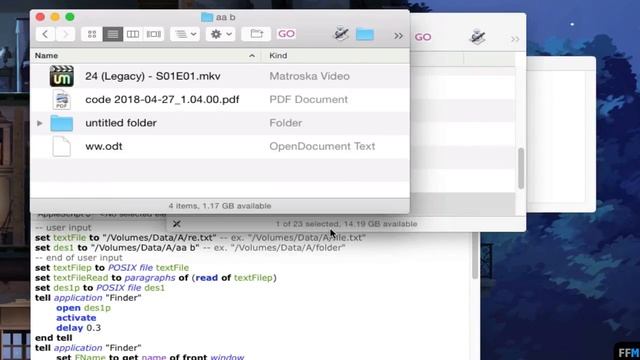Screen dimensions: 640x360
Task: Click the untitled folder icon
Action: tap(62, 123)
